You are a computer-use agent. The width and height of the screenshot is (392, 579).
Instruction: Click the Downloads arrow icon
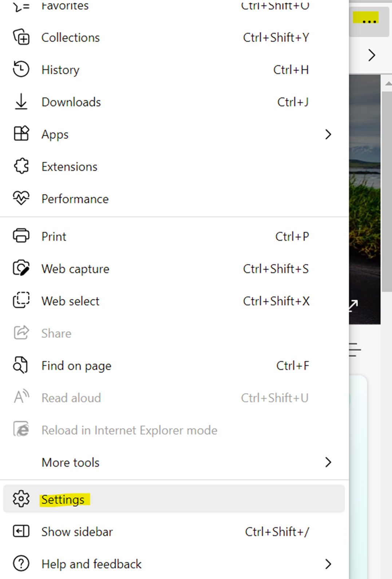click(21, 102)
